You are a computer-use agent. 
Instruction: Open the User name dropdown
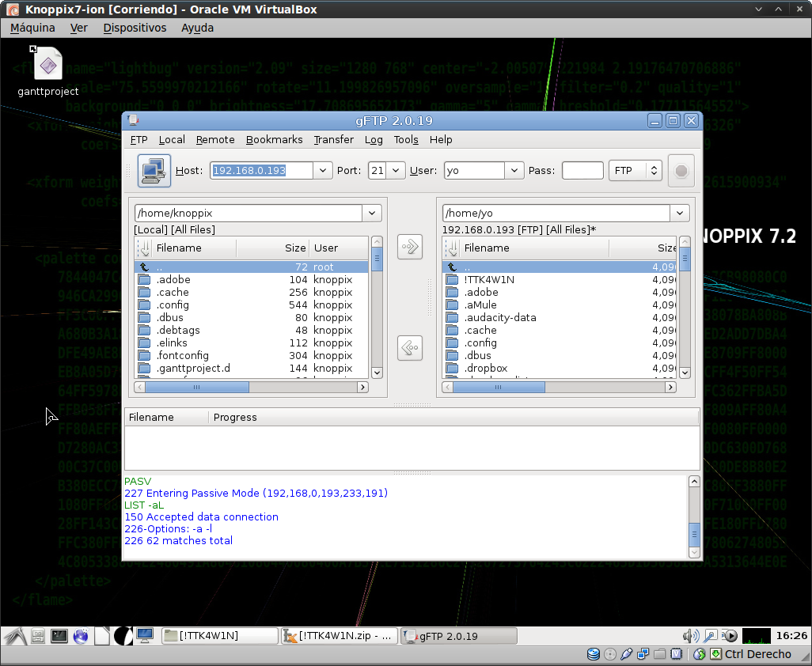[x=514, y=170]
